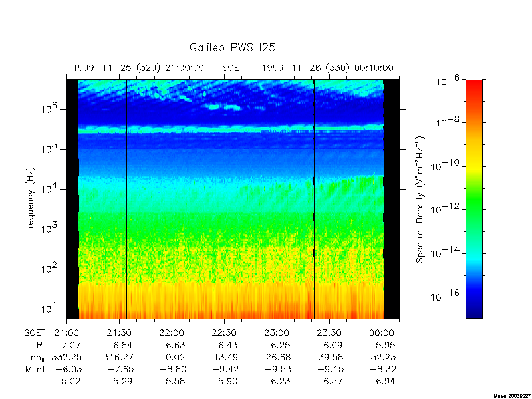
Task: Click the SCET tick label '21:00'
Action: [x=66, y=333]
